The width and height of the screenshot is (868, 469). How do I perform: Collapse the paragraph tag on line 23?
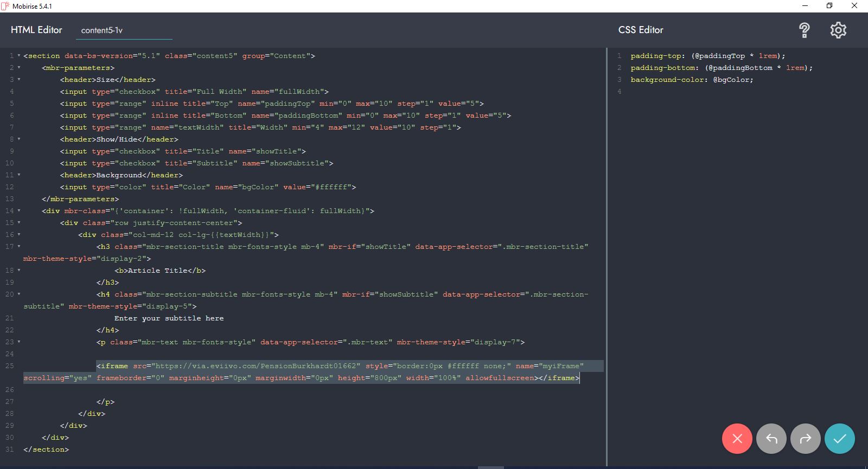coord(19,342)
